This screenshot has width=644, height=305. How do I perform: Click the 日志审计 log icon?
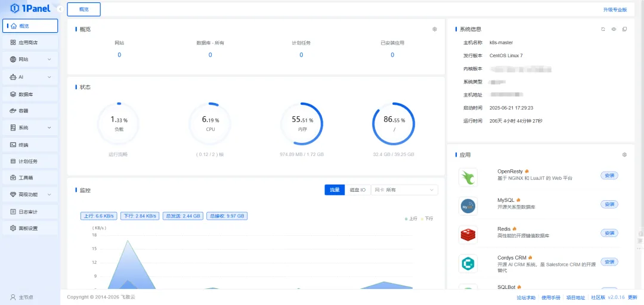[13, 212]
